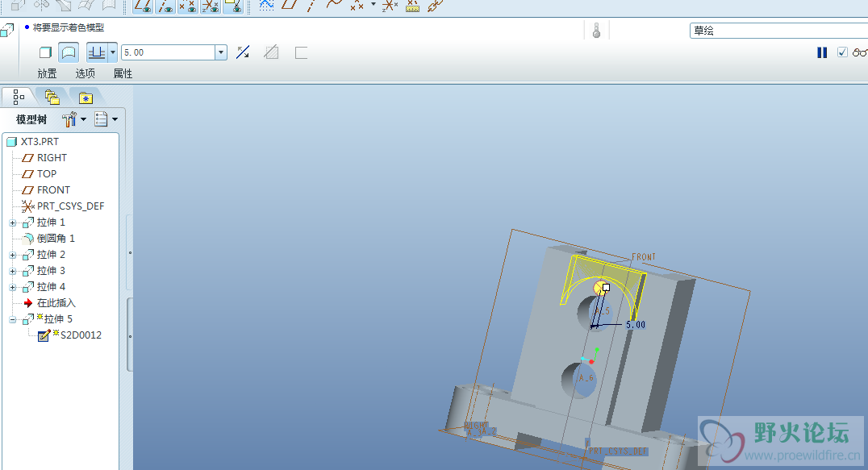The image size is (868, 470).
Task: Click the datum coordinate system tool
Action: tap(390, 6)
